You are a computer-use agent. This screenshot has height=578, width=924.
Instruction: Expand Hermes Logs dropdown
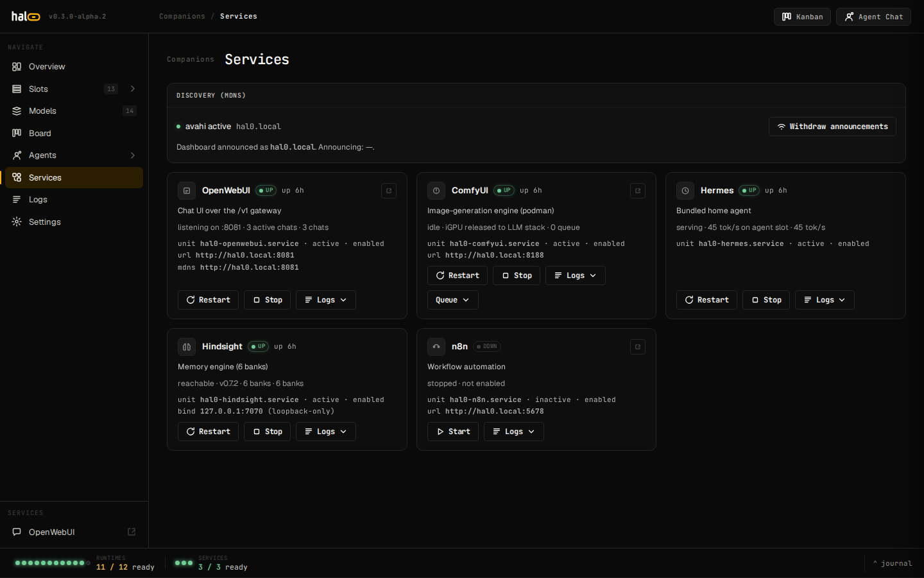[x=825, y=300]
